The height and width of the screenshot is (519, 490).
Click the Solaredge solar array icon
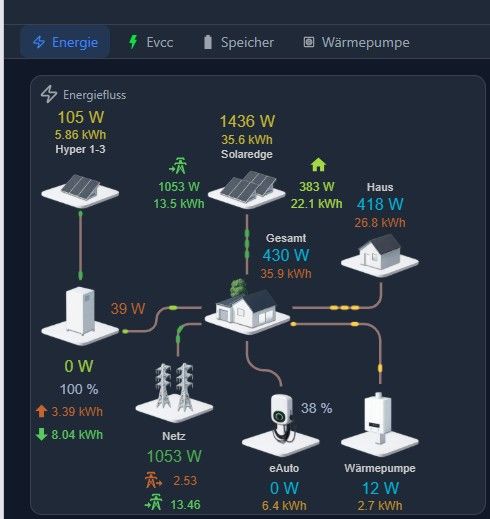click(247, 190)
